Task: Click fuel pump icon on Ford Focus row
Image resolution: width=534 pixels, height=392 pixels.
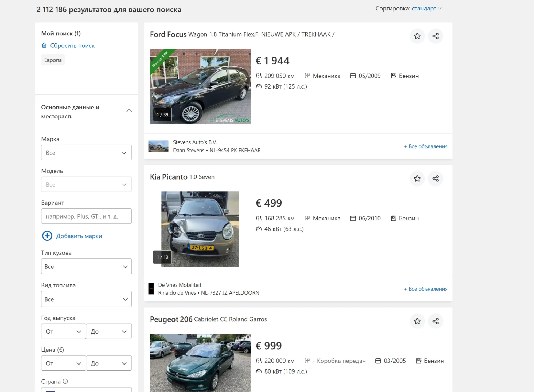Action: (393, 76)
